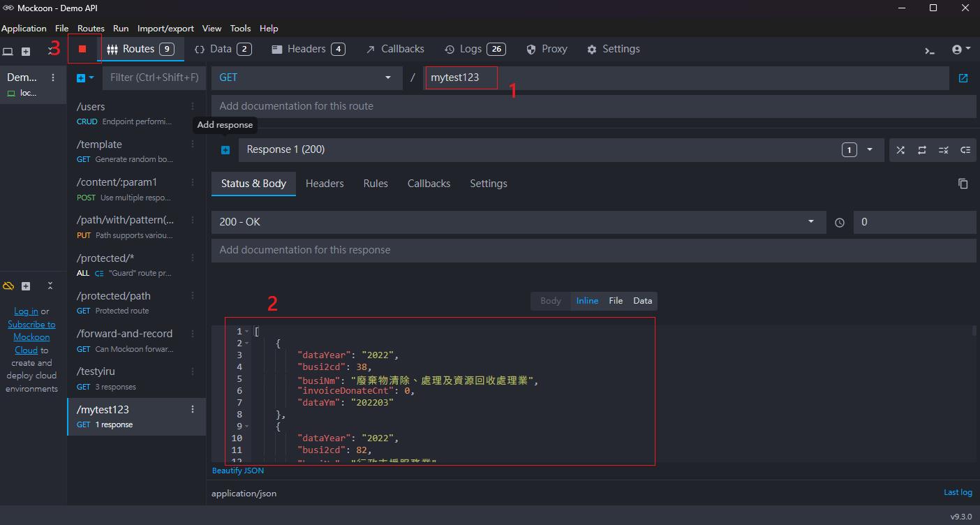This screenshot has width=980, height=525.
Task: Open user account menu
Action: click(961, 50)
